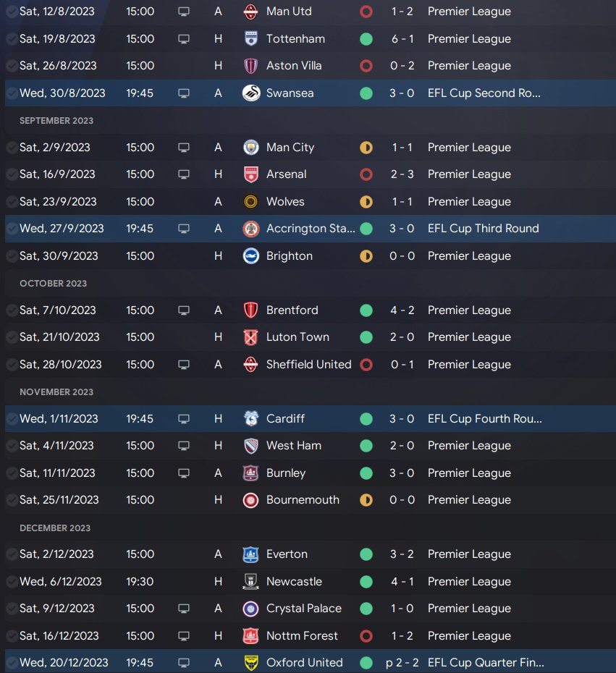Click the green win indicator for Brentford
This screenshot has width=616, height=673.
366,310
